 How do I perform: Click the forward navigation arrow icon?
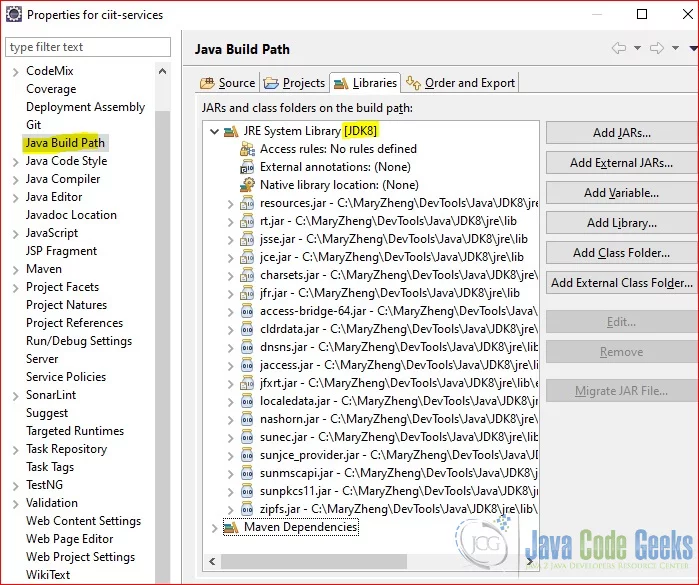pos(657,48)
